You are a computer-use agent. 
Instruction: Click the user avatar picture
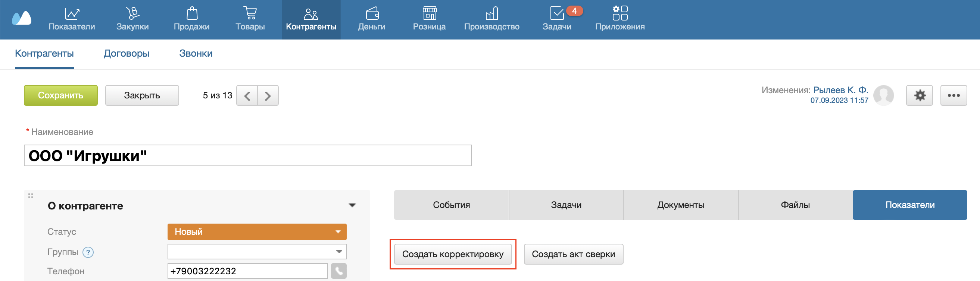click(x=883, y=95)
